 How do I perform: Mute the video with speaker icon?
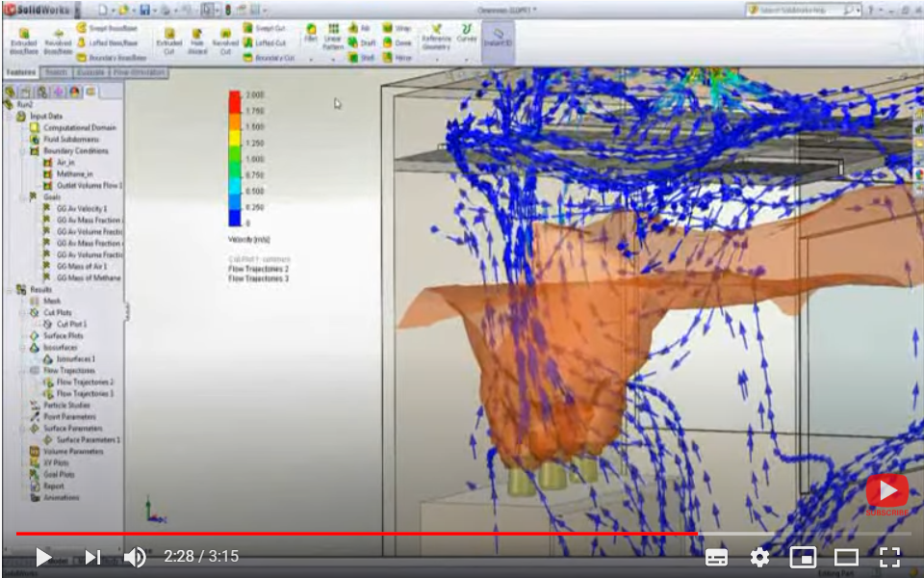135,557
